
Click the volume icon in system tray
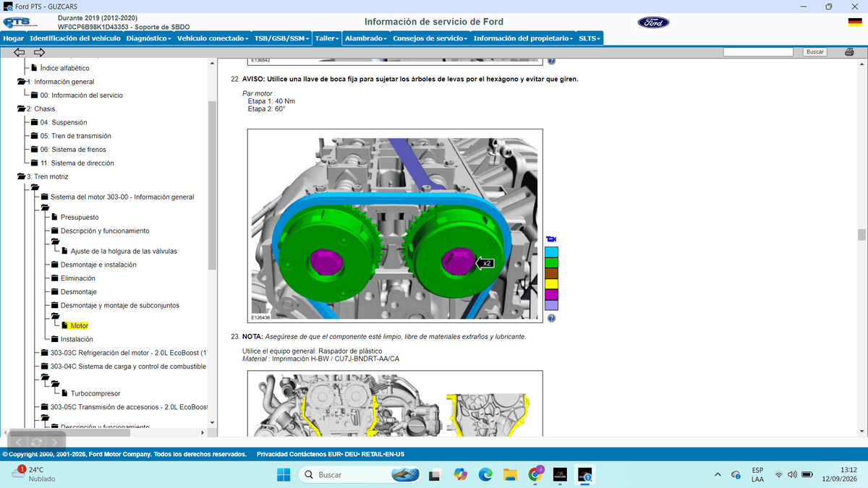pyautogui.click(x=792, y=474)
